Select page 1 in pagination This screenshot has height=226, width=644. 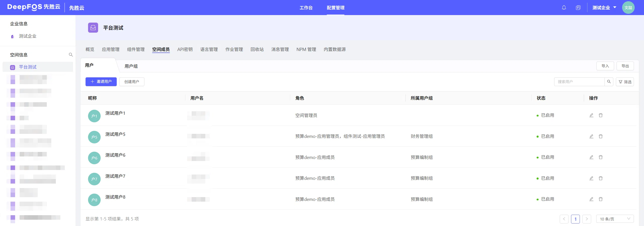coord(575,219)
